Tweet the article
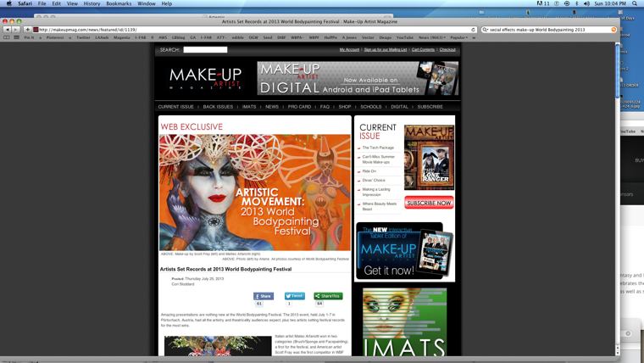 click(295, 296)
